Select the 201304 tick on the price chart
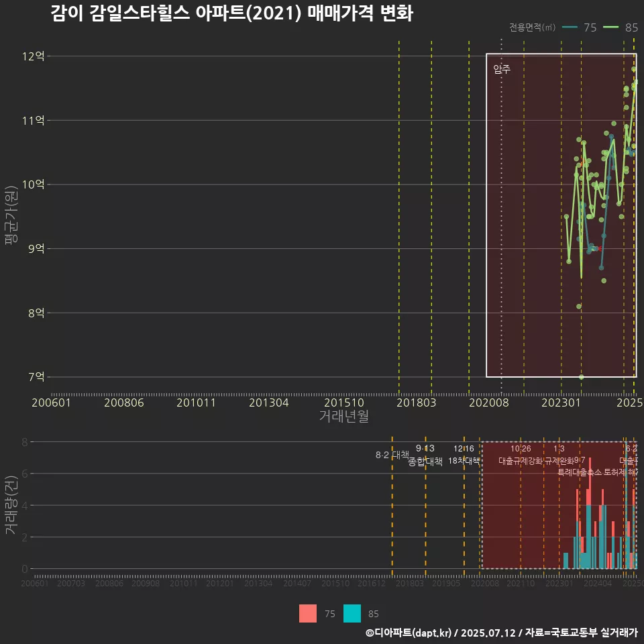The width and height of the screenshot is (644, 644). tap(269, 402)
